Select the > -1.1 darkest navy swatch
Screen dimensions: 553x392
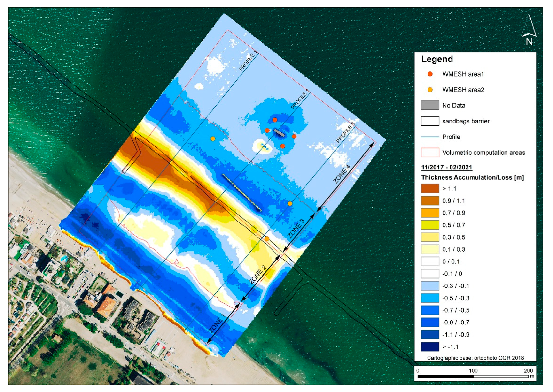[x=430, y=347]
